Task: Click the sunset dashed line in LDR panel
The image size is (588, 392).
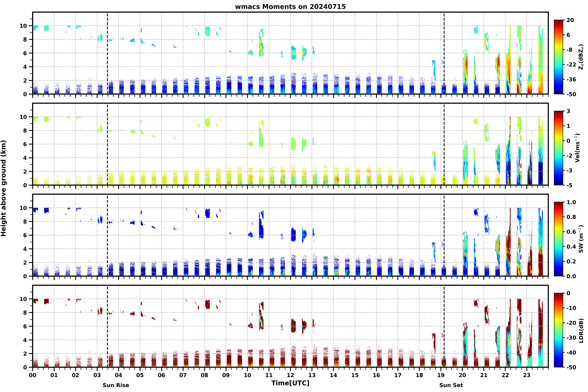Action: coord(444,326)
